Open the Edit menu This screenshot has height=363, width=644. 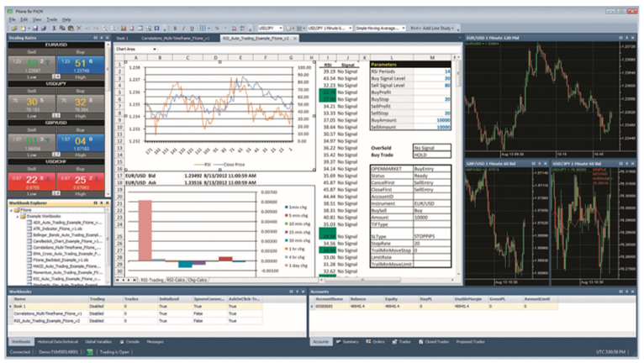[24, 19]
